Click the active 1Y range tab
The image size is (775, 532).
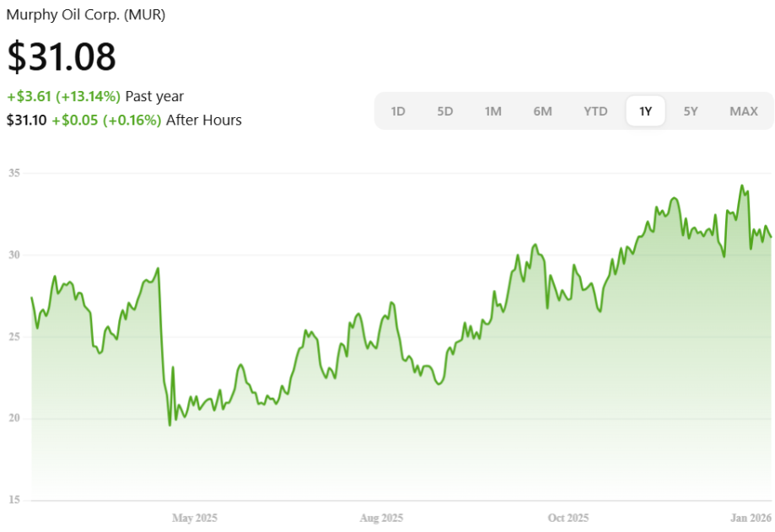[645, 111]
